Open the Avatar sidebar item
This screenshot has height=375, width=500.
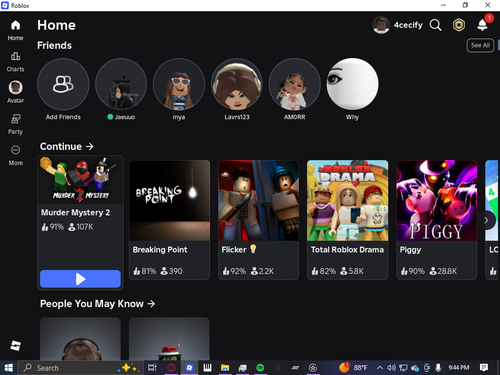[x=15, y=92]
